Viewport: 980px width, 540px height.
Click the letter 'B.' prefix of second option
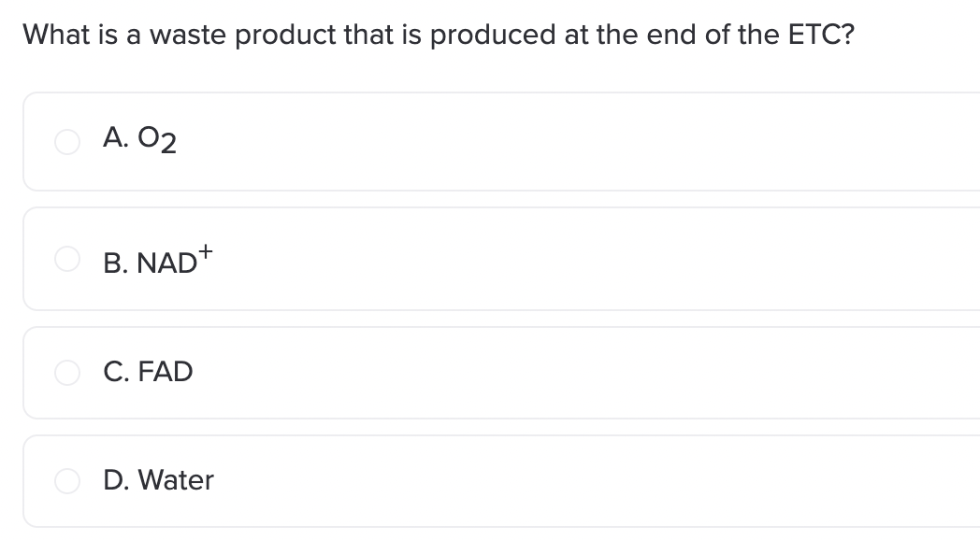pos(116,263)
